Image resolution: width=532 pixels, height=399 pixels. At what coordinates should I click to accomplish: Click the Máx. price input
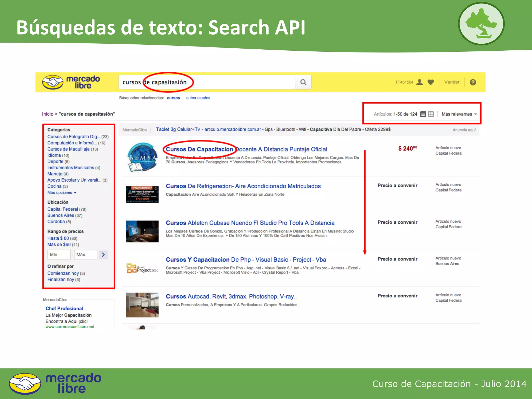click(x=86, y=255)
